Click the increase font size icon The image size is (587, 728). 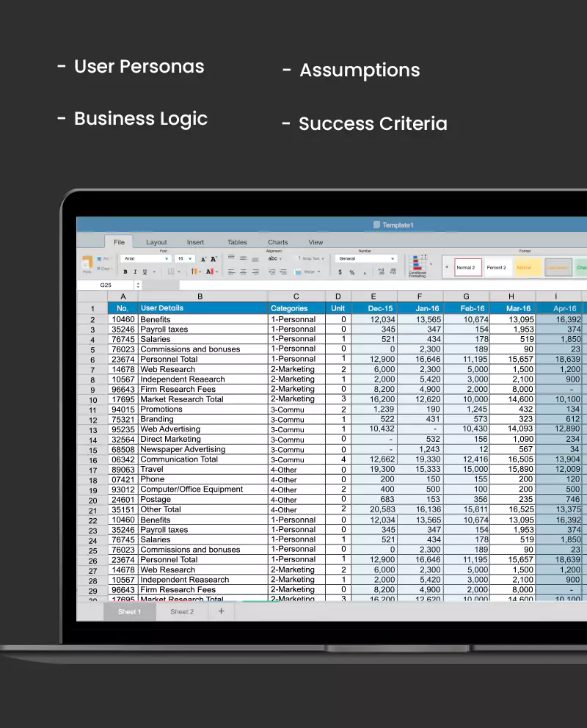click(203, 259)
